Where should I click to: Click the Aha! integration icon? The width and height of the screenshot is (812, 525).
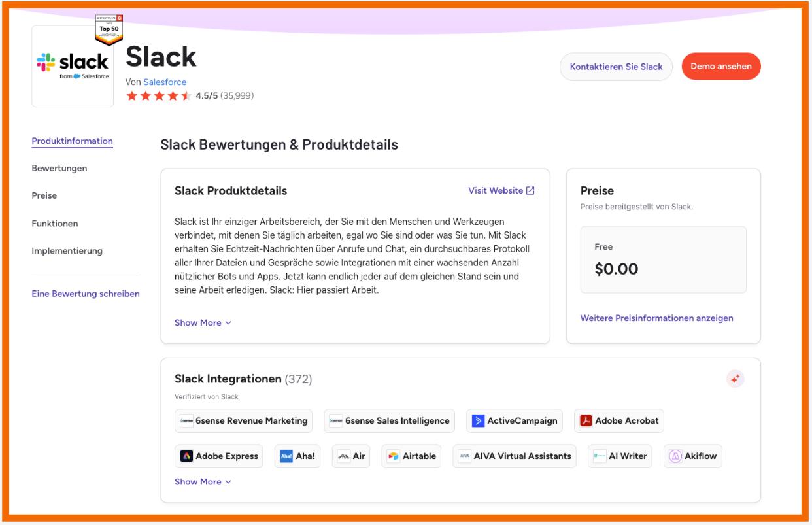click(286, 456)
